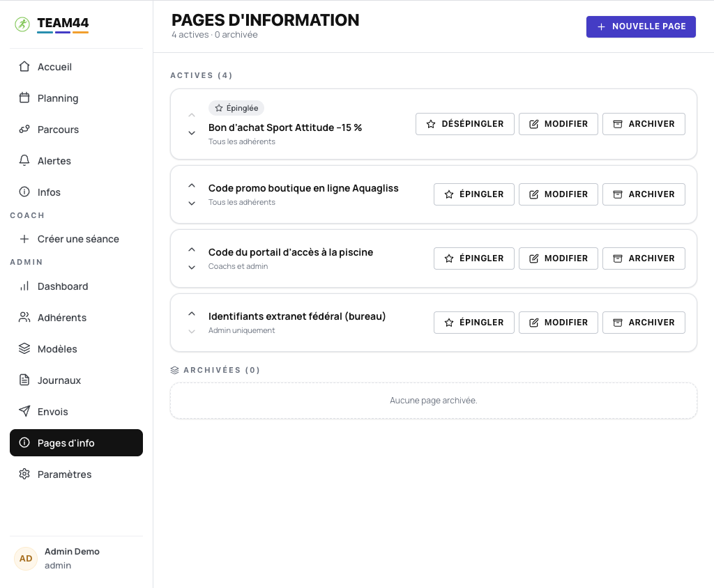Click the AD avatar of Admin Demo
The width and height of the screenshot is (714, 588).
tap(26, 559)
